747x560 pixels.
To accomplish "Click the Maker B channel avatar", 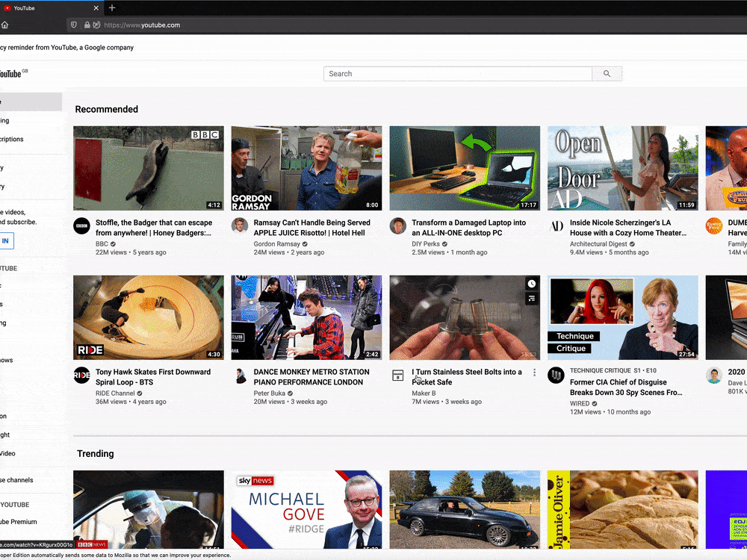I will click(398, 376).
